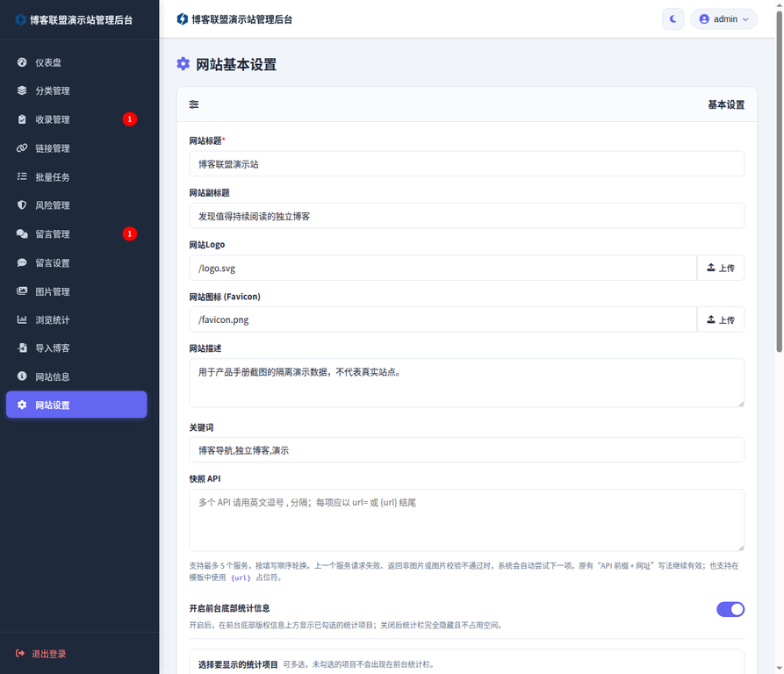Click the 留言管理 chat bubbles icon
Screen dimensions: 784x674
[22, 233]
